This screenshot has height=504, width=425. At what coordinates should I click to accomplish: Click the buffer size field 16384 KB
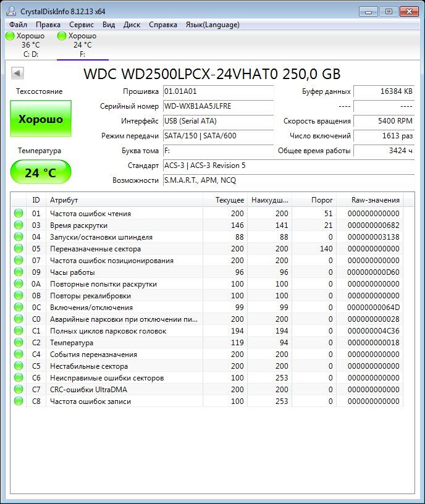point(384,91)
